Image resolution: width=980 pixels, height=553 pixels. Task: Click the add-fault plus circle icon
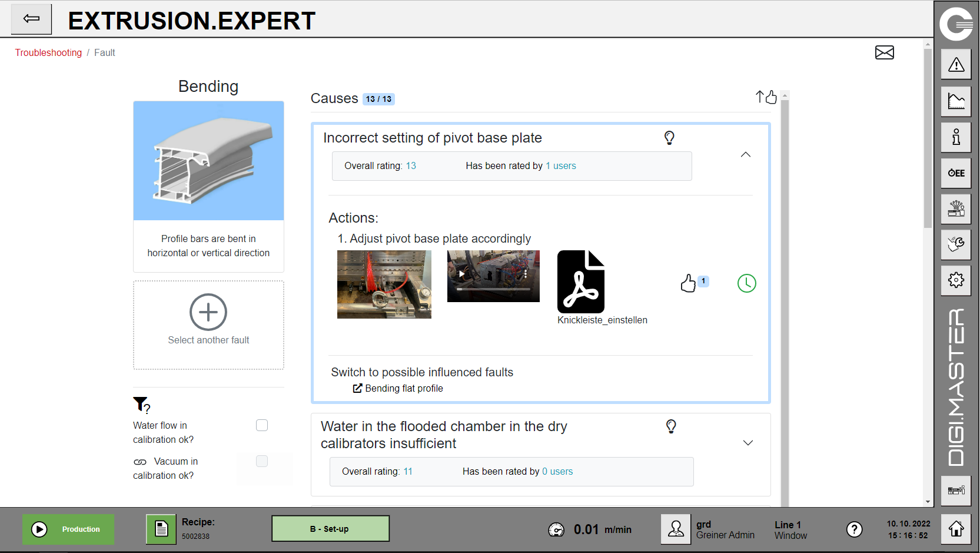pos(208,312)
